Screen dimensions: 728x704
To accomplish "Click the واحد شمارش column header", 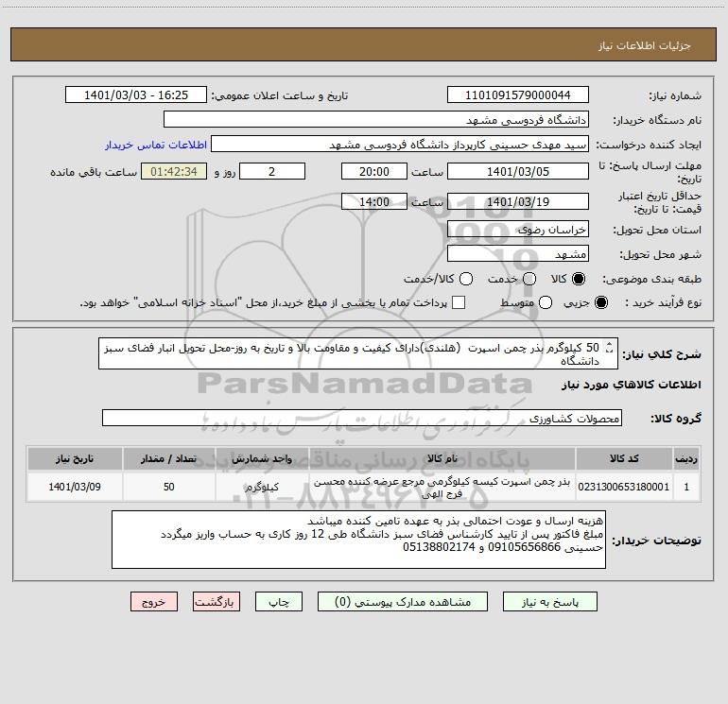I will pyautogui.click(x=262, y=458).
